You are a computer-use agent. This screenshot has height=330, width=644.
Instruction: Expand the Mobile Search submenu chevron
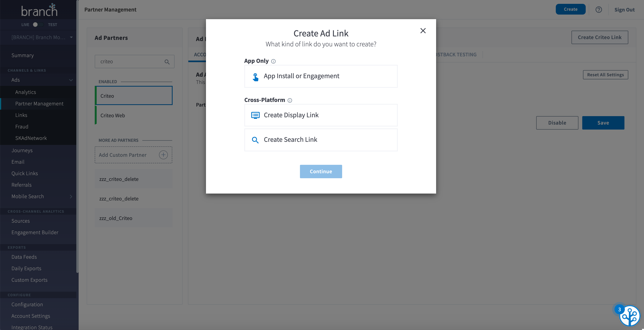point(71,197)
